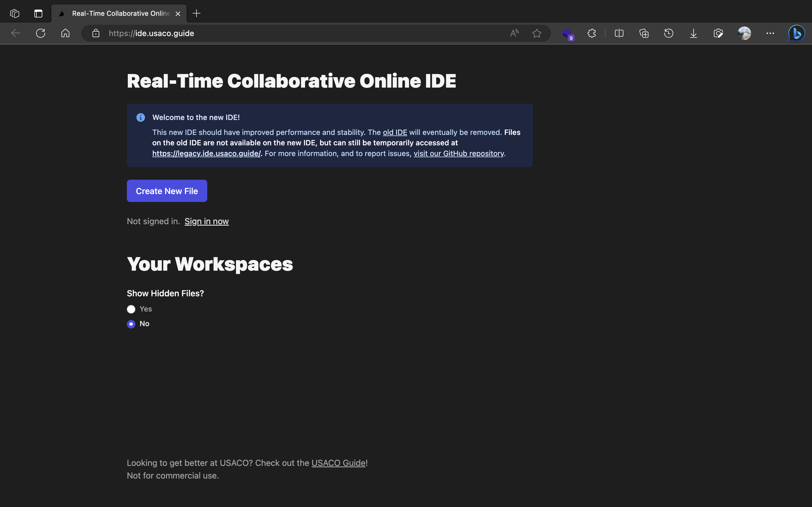The width and height of the screenshot is (812, 507).
Task: Open the Downloads arrow icon
Action: click(693, 33)
